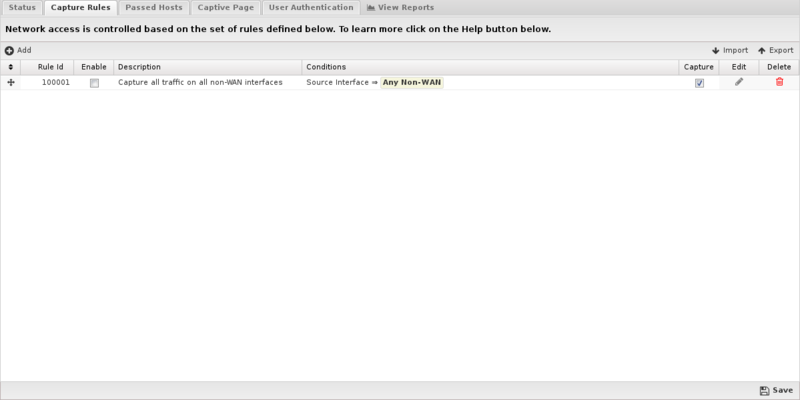Screen dimensions: 800x400
Task: Open the Captive Page tab
Action: pos(226,8)
